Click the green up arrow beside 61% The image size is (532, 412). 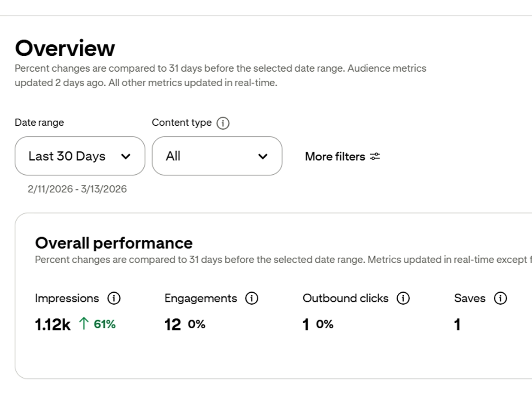[84, 324]
